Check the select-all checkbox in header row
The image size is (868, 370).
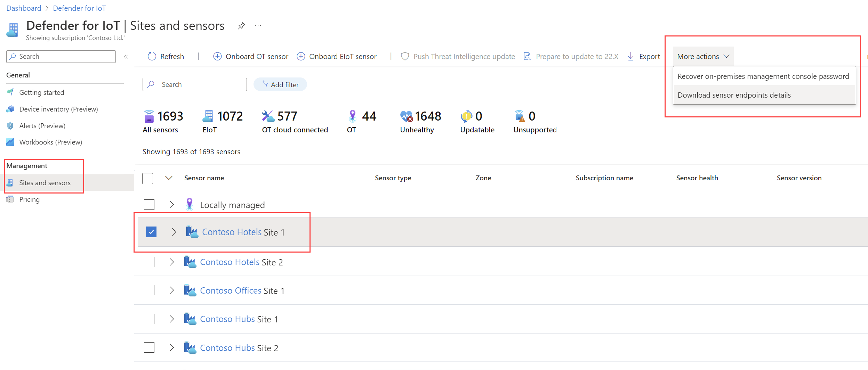point(148,178)
